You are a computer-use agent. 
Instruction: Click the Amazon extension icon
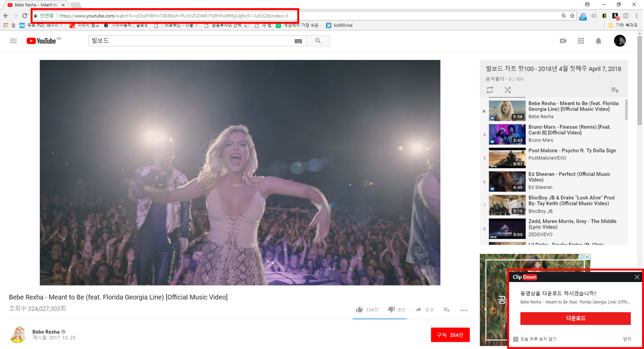point(615,16)
